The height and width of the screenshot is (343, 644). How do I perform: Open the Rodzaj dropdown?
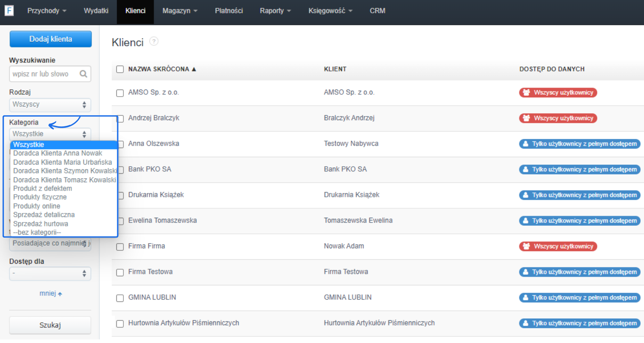50,105
